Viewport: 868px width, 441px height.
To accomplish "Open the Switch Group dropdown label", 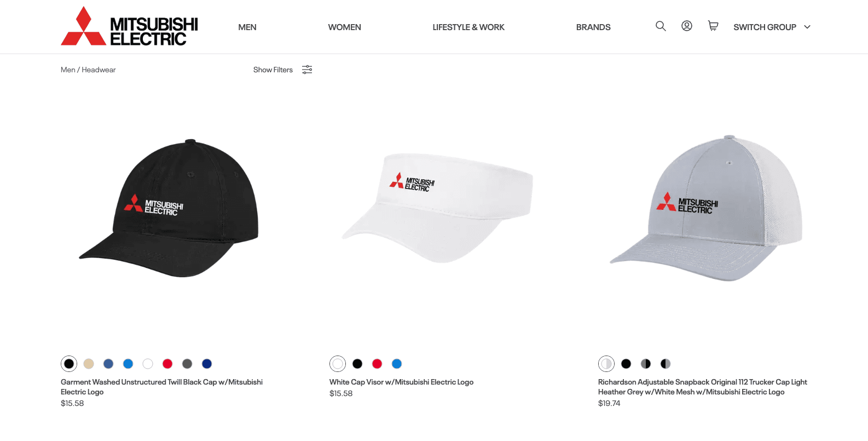I will pyautogui.click(x=765, y=27).
